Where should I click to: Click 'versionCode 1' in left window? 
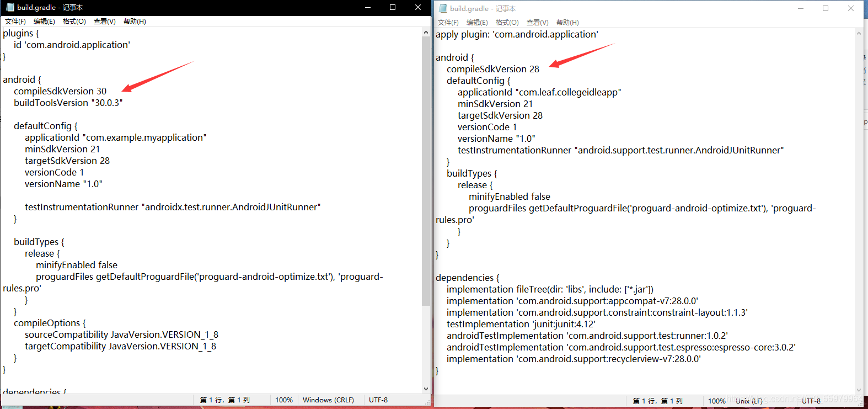[x=55, y=172]
